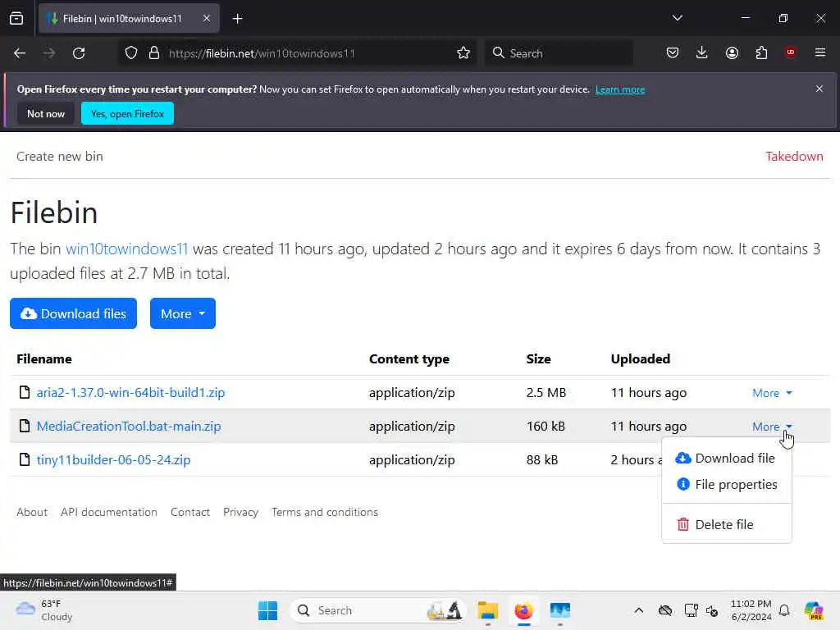This screenshot has height=630, width=840.
Task: Click the address bar URL filebin.net
Action: pyautogui.click(x=262, y=53)
